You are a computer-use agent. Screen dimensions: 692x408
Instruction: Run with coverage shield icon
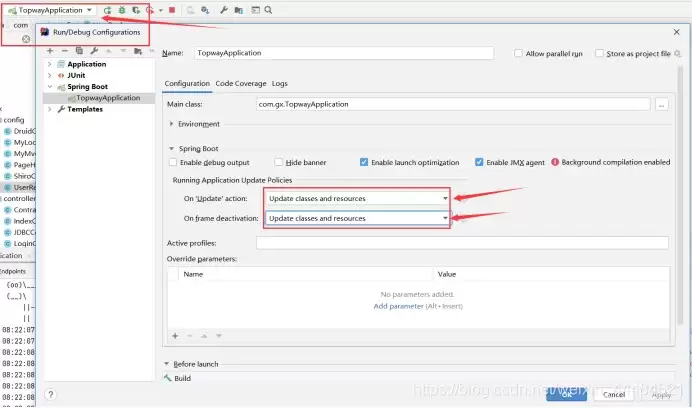(x=136, y=10)
